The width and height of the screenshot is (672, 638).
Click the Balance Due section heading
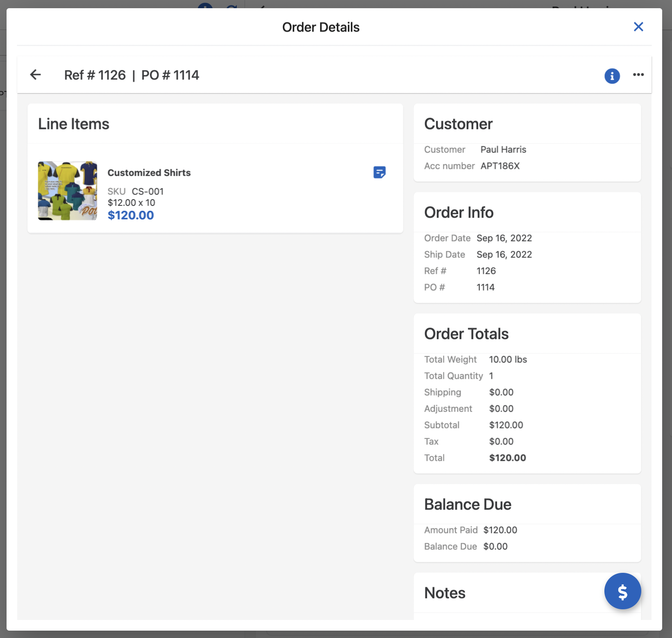[468, 504]
